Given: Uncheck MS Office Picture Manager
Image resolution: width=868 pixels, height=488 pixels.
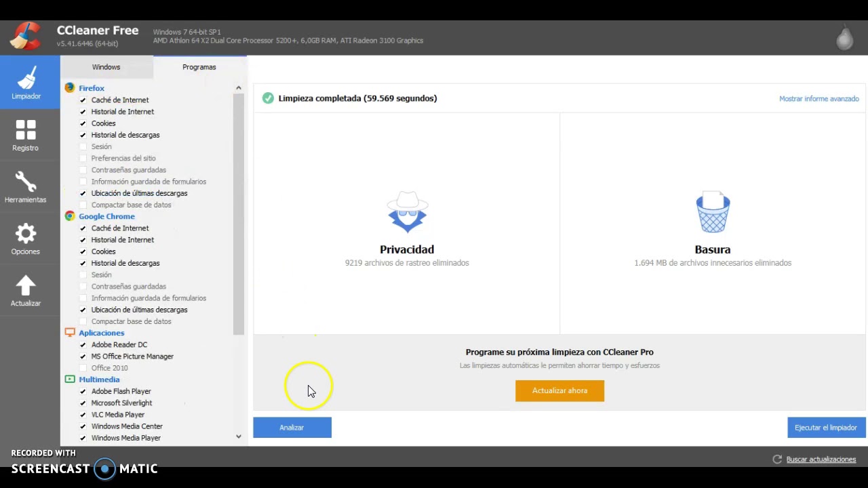Looking at the screenshot, I should point(83,356).
